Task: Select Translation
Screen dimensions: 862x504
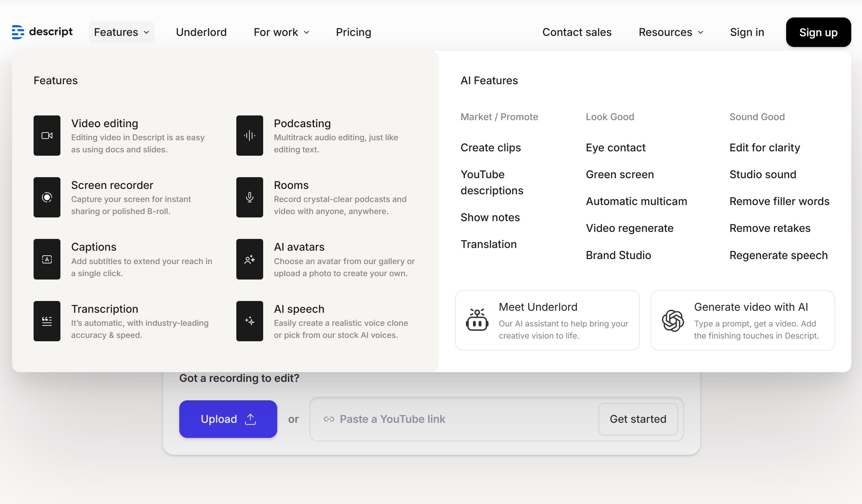Action: (x=488, y=244)
